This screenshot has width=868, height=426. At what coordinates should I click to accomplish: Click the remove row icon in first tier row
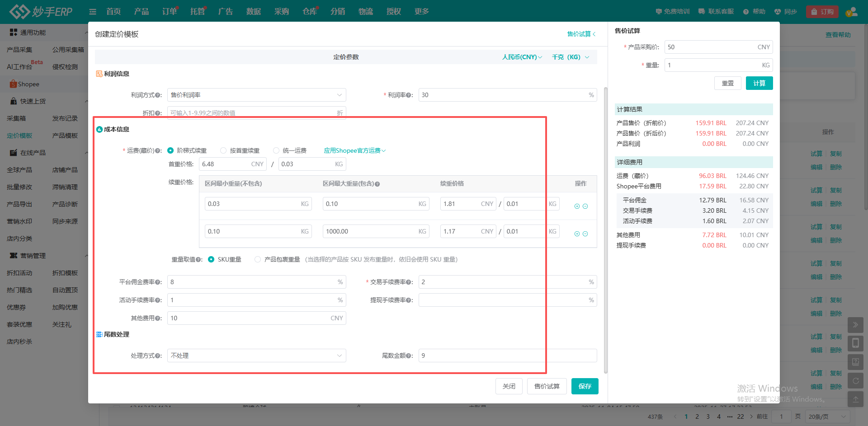tap(585, 206)
